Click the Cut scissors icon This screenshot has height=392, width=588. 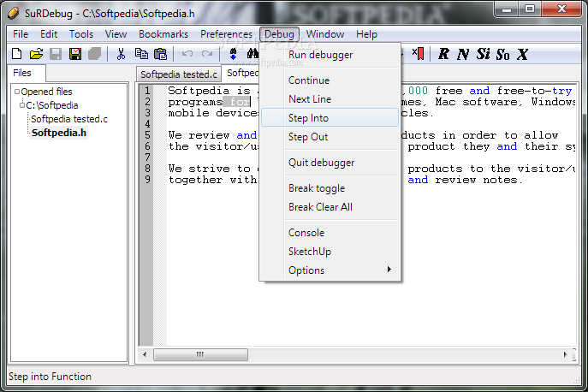point(121,54)
